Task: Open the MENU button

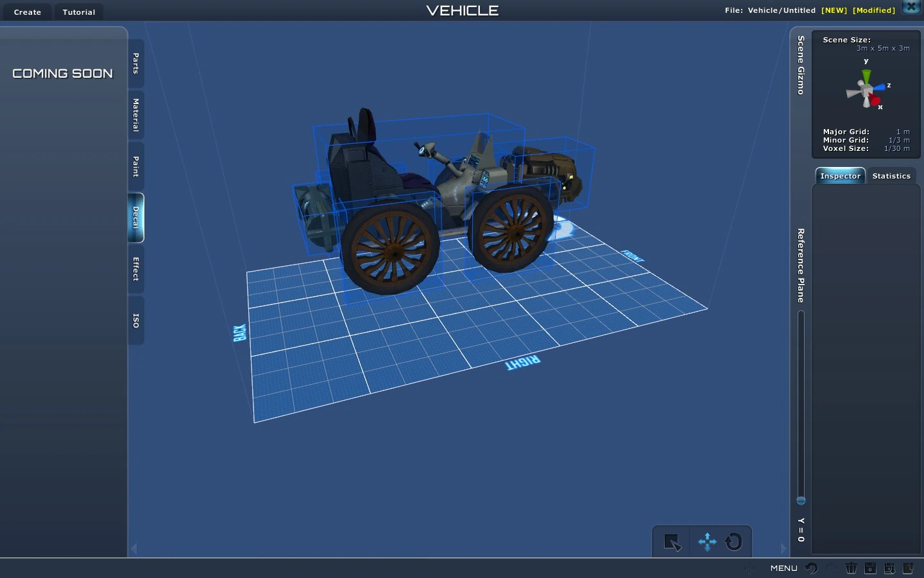Action: [784, 568]
